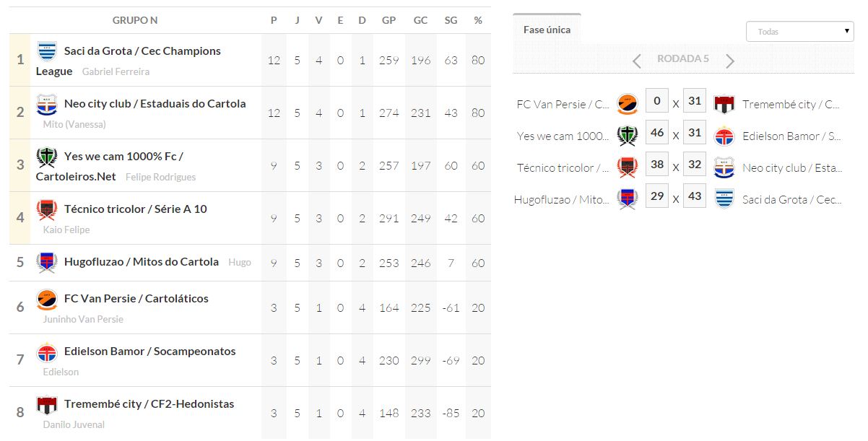Click Edielson Bamor crest in standings table
Screen dimensions: 868x441
coord(47,352)
